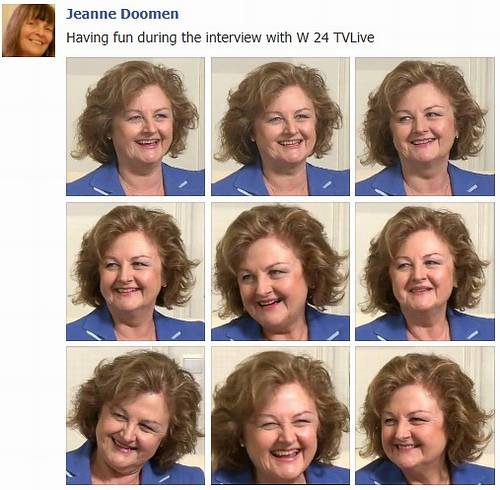The width and height of the screenshot is (500, 490).
Task: Open Jeanne Doomen's profile picture
Action: pyautogui.click(x=28, y=30)
